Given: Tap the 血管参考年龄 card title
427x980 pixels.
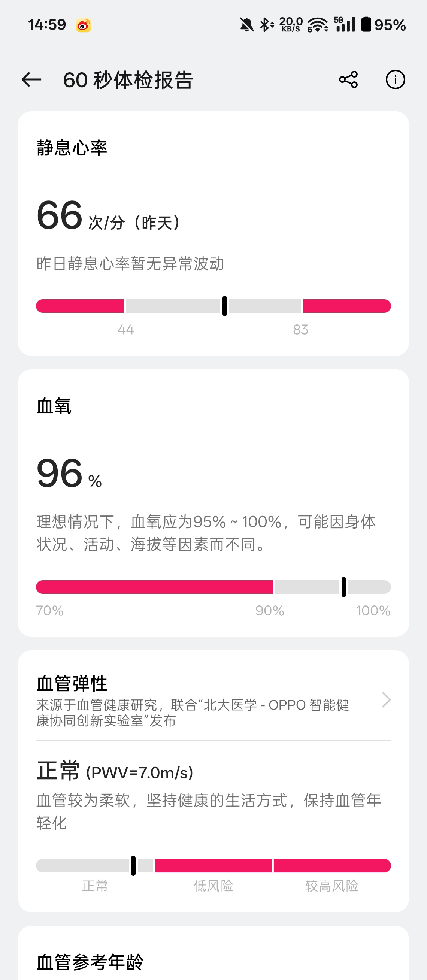Looking at the screenshot, I should pyautogui.click(x=90, y=962).
